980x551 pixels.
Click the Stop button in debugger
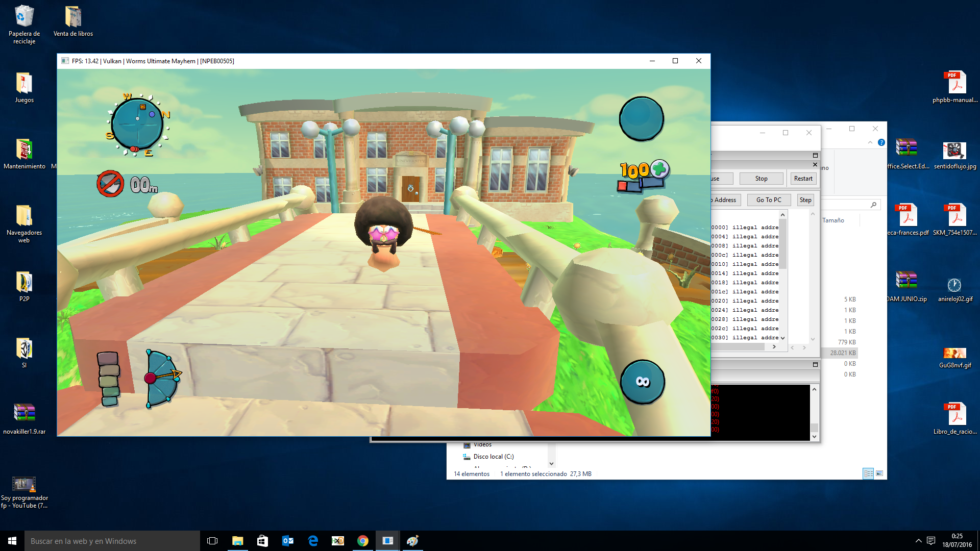pos(761,179)
